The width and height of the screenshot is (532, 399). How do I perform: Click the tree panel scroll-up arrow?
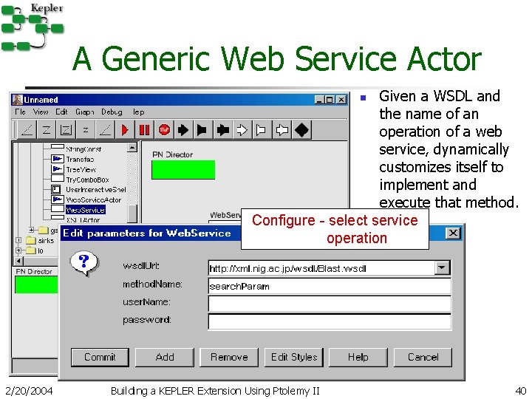click(132, 147)
